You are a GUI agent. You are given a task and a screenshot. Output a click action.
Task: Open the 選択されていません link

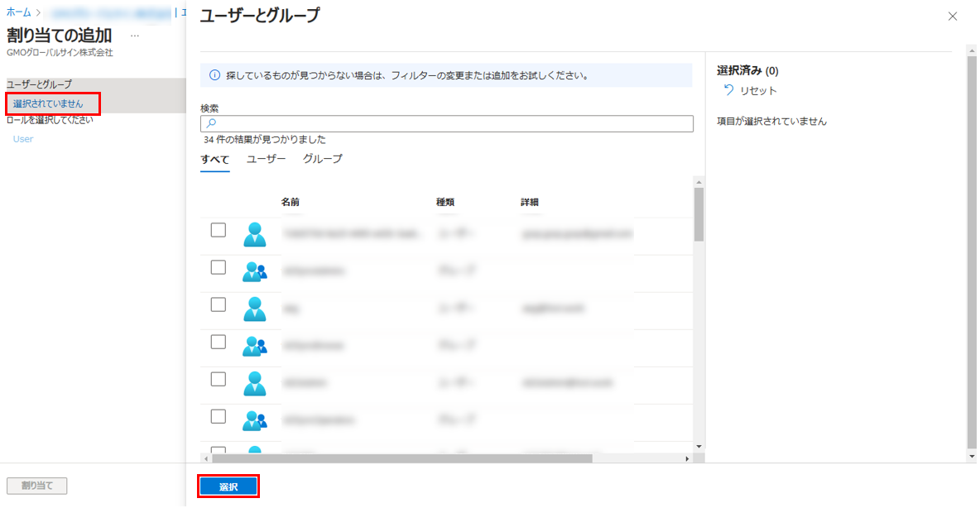click(x=48, y=103)
